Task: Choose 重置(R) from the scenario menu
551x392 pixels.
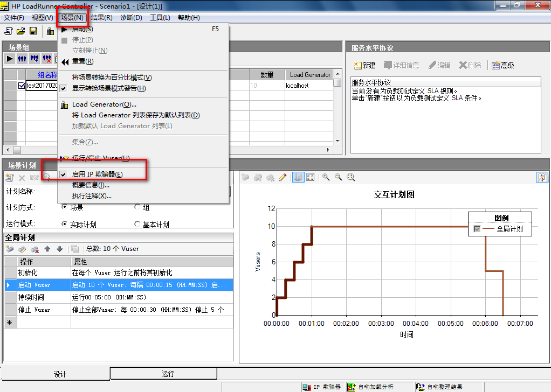Action: click(x=83, y=61)
